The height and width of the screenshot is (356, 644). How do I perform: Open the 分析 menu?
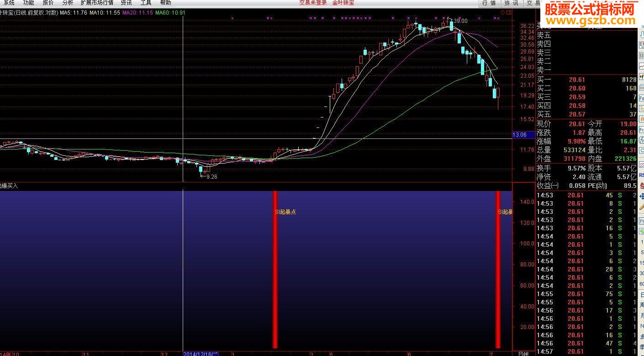(x=68, y=3)
